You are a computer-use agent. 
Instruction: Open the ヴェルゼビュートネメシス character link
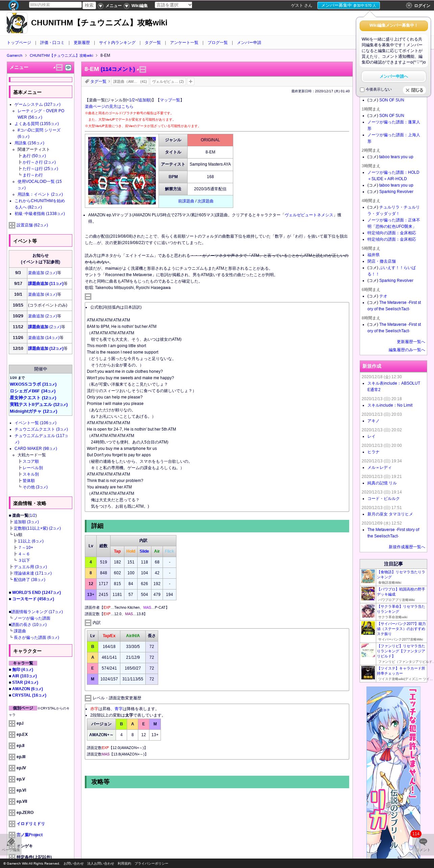tap(309, 215)
